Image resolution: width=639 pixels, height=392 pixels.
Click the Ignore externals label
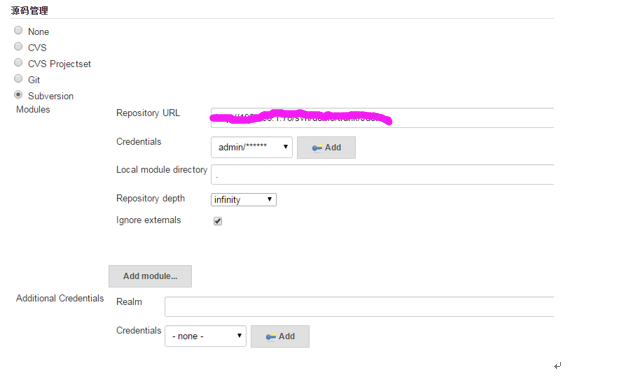148,220
